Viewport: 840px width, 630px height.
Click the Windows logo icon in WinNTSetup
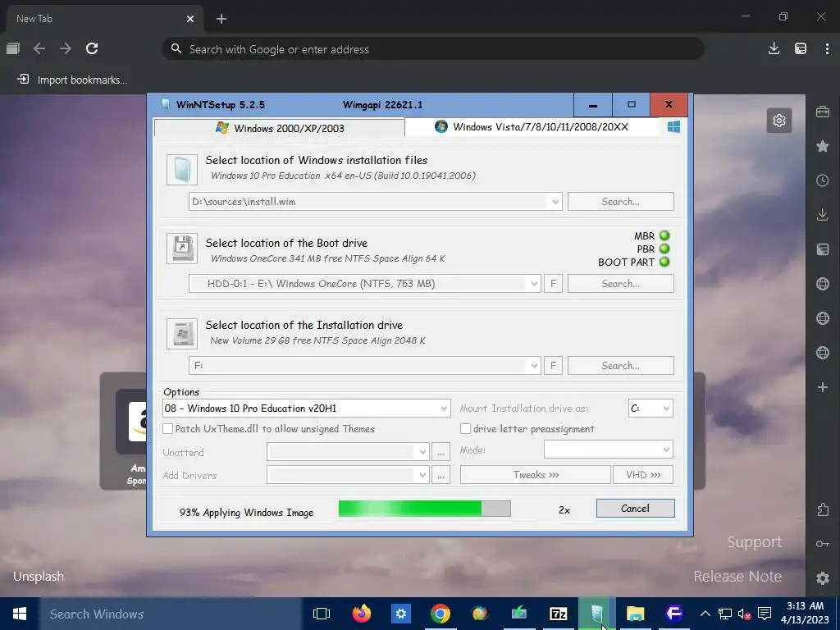coord(673,127)
